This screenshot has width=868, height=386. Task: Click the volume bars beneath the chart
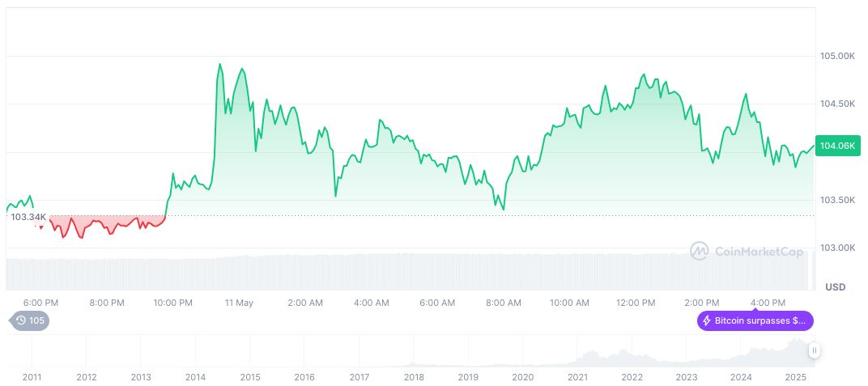tap(405, 273)
